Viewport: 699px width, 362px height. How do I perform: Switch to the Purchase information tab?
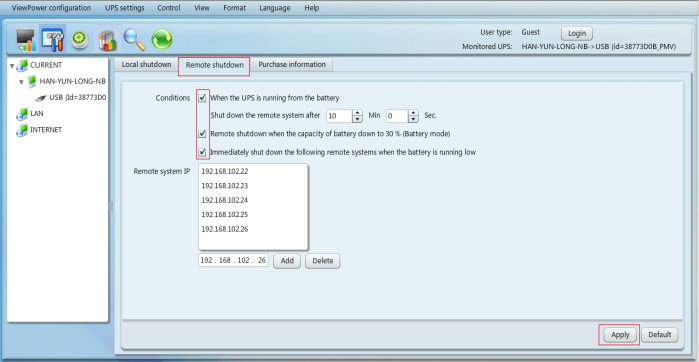pyautogui.click(x=292, y=65)
